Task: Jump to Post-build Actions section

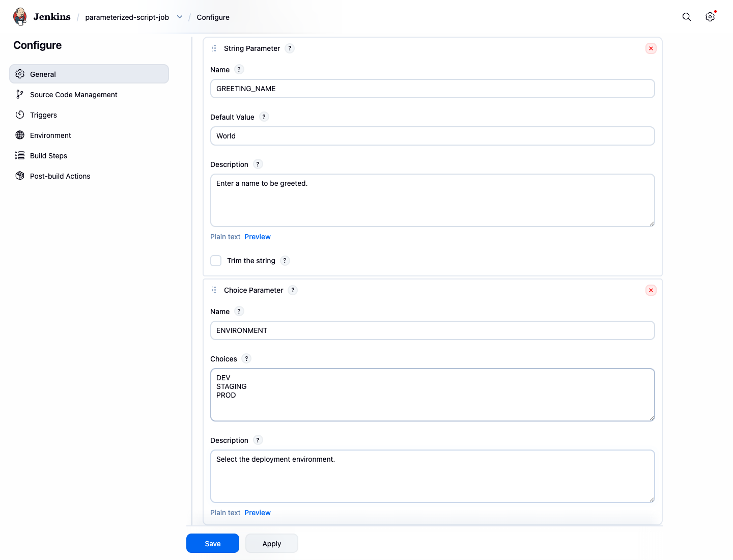Action: [x=89, y=176]
